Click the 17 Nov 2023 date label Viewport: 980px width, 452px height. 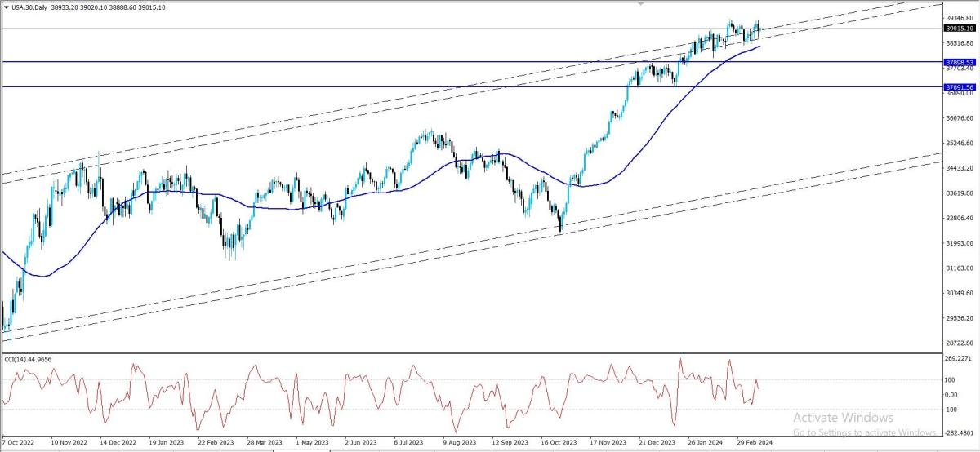point(605,442)
